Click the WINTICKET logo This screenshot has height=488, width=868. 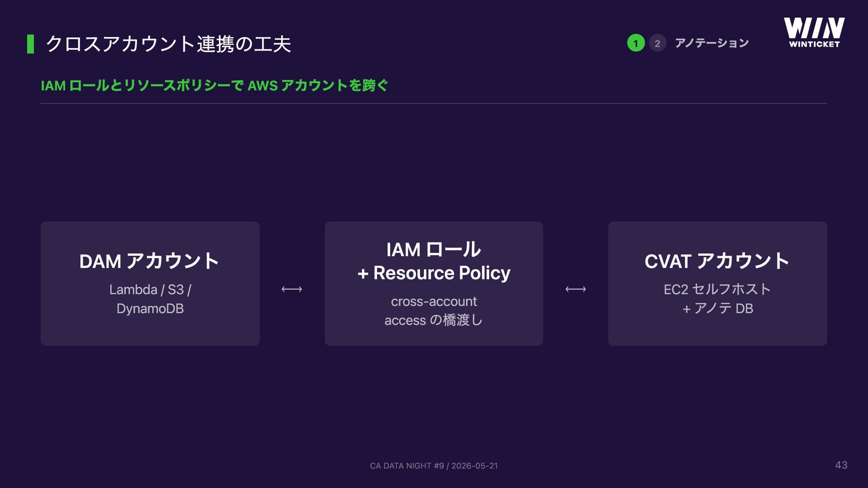(x=814, y=33)
